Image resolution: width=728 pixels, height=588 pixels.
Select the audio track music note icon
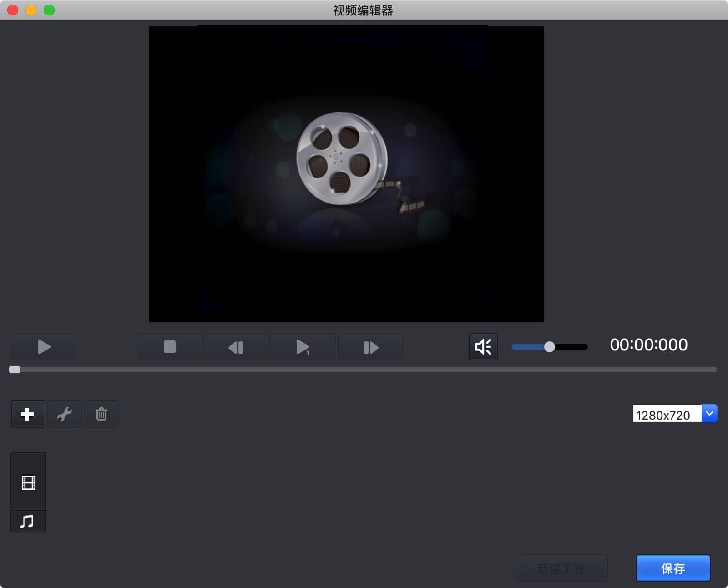[28, 522]
